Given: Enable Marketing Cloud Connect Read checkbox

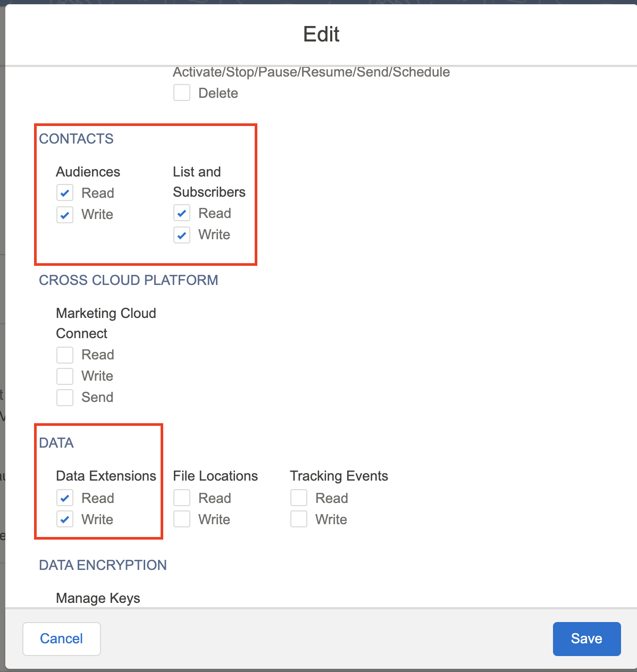Looking at the screenshot, I should [65, 355].
